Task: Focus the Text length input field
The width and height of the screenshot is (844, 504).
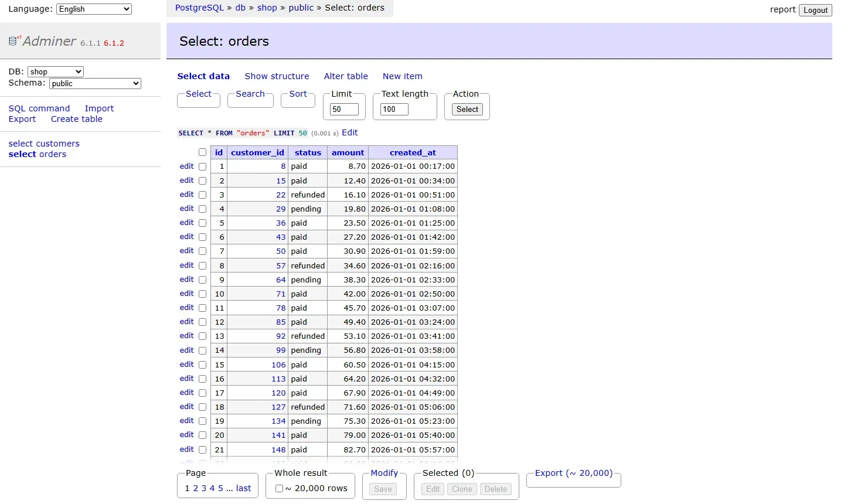Action: point(394,109)
